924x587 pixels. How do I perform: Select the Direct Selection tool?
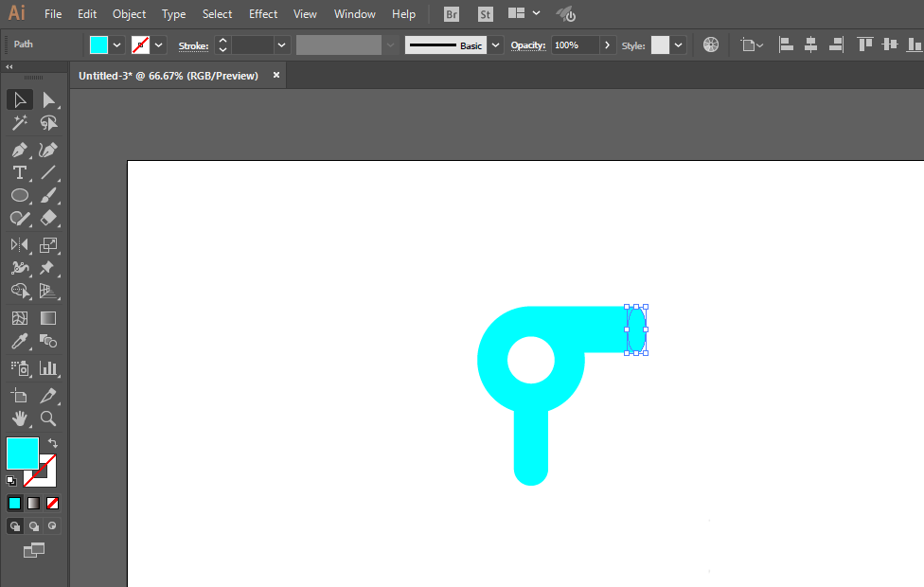pos(48,100)
